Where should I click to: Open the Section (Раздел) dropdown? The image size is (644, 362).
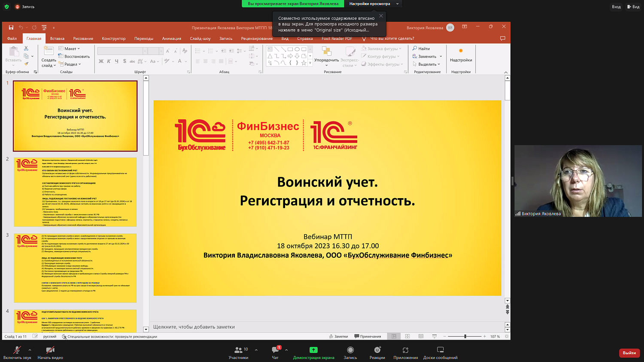pos(70,64)
